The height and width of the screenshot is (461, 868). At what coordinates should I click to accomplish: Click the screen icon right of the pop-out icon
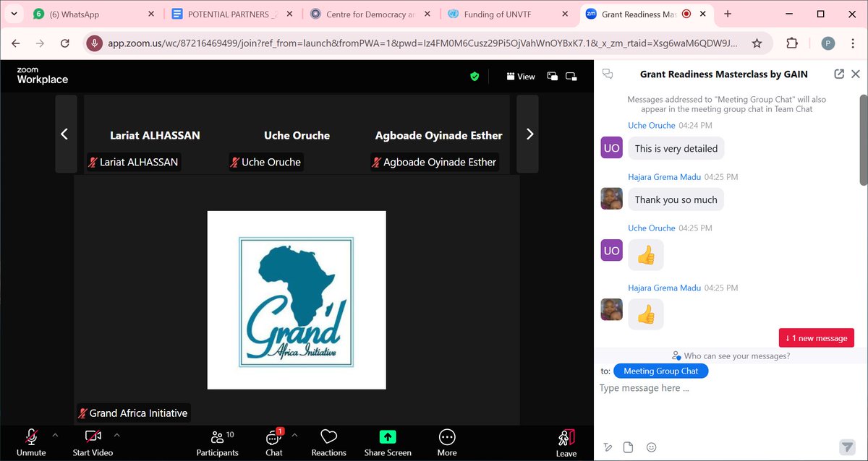pos(571,76)
